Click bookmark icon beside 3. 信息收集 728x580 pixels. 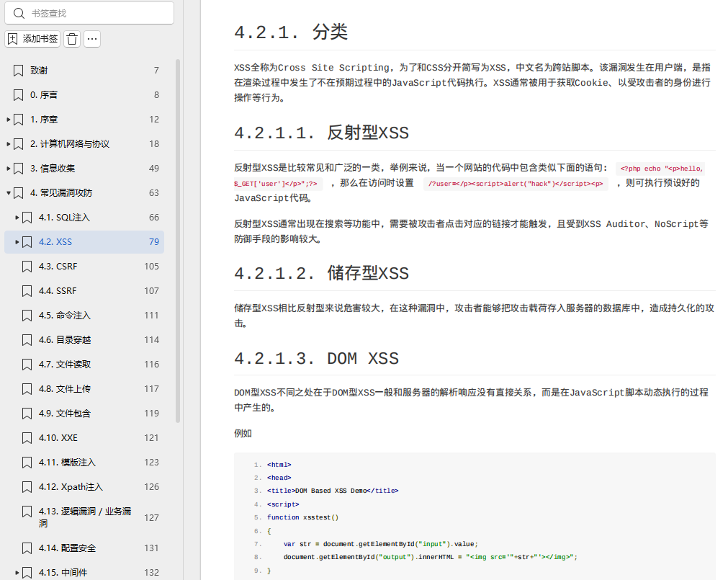(18, 169)
